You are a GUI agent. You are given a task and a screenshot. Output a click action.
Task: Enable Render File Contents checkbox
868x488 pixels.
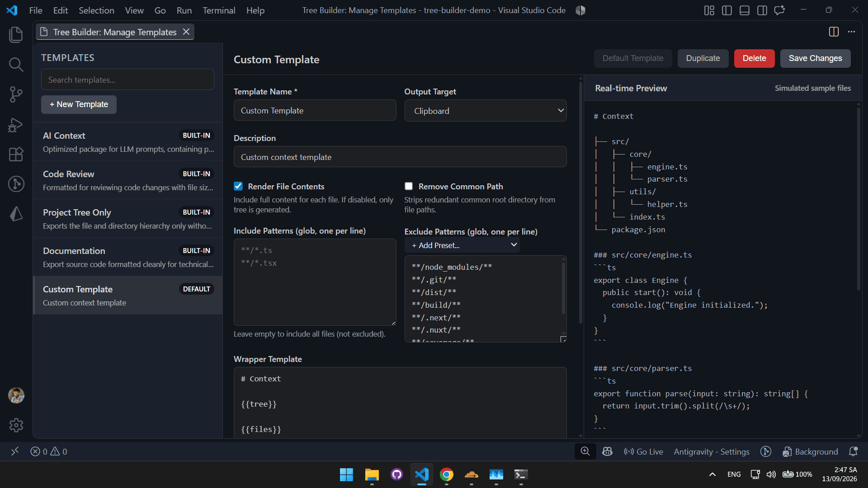tap(238, 186)
